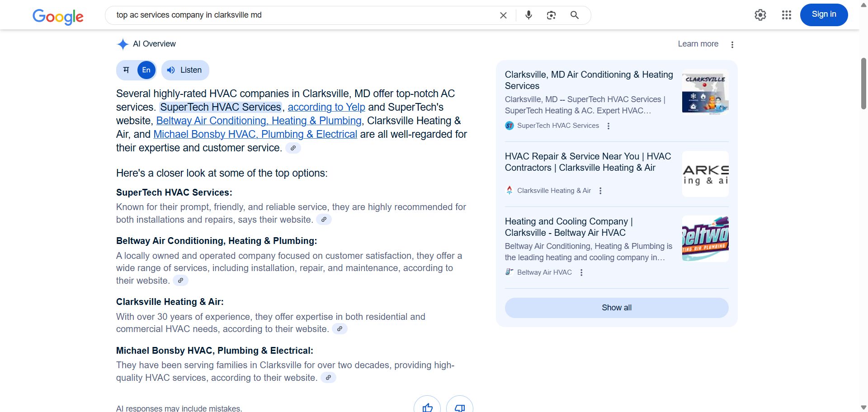Open the Google apps grid

[x=787, y=15]
